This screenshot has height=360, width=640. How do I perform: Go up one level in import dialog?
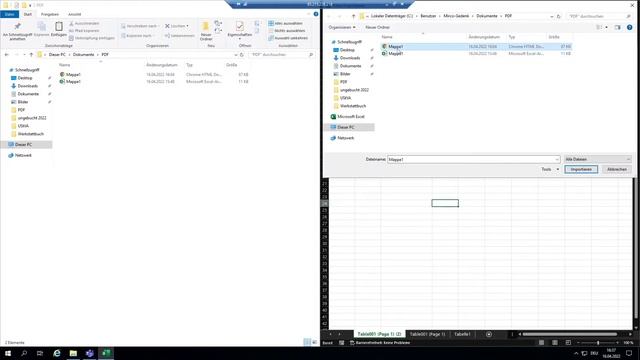353,16
